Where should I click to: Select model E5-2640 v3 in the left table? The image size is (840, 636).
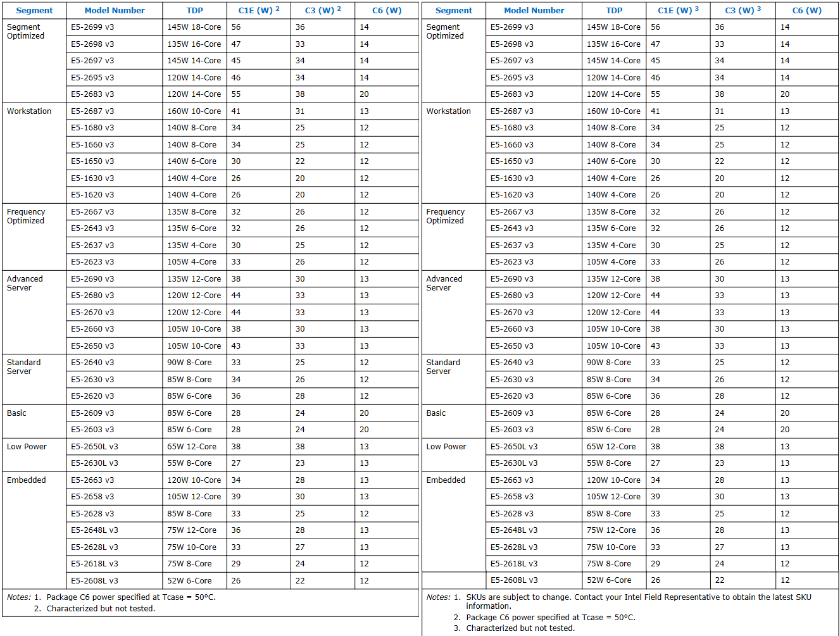click(x=92, y=363)
